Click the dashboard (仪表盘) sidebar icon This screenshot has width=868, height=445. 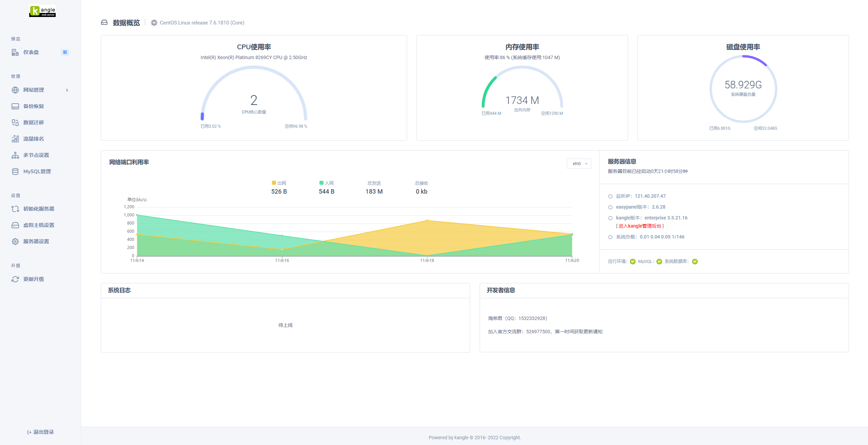15,52
